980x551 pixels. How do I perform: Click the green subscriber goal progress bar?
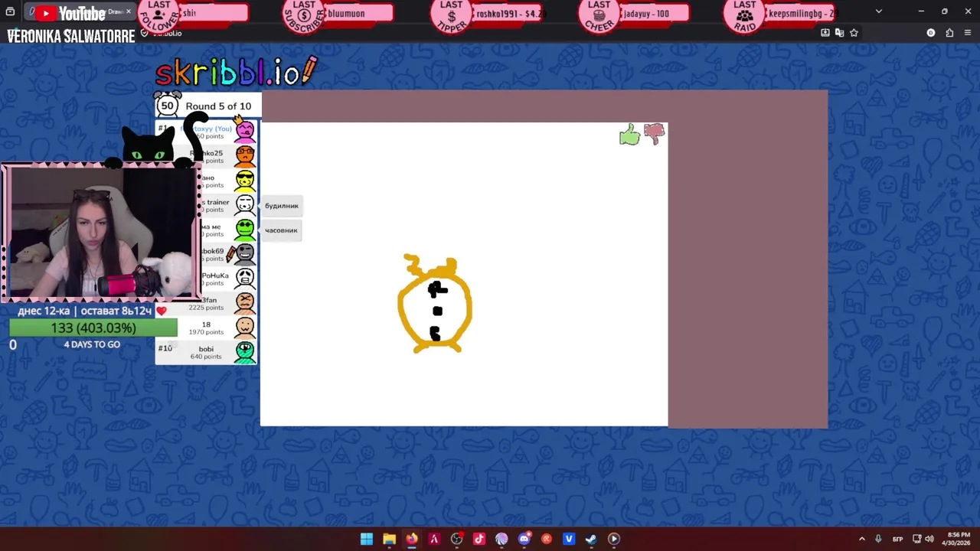[93, 328]
